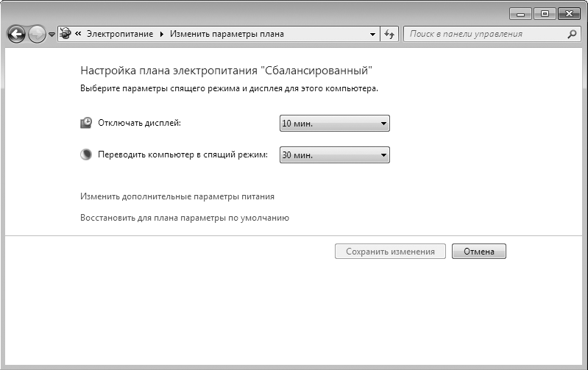The image size is (588, 370).
Task: Click the sleep moon icon
Action: click(x=86, y=154)
